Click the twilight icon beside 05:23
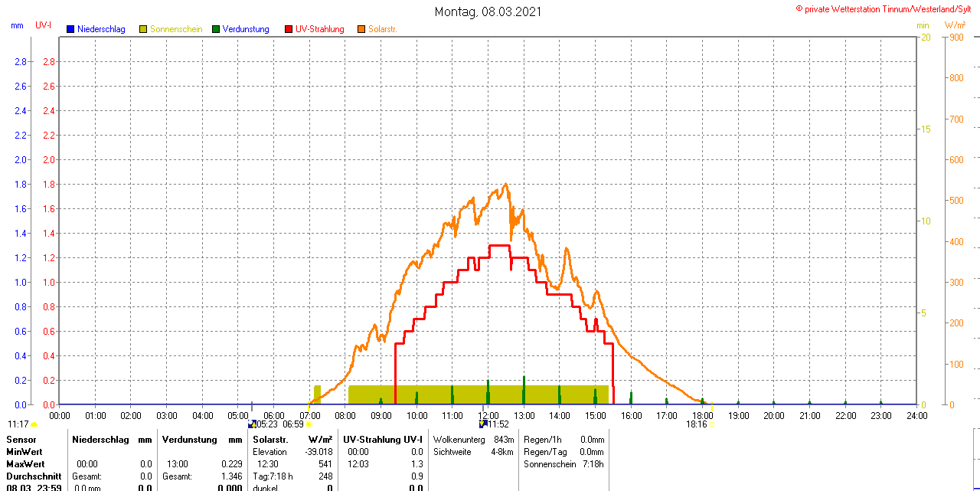This screenshot has width=980, height=491. click(x=253, y=424)
